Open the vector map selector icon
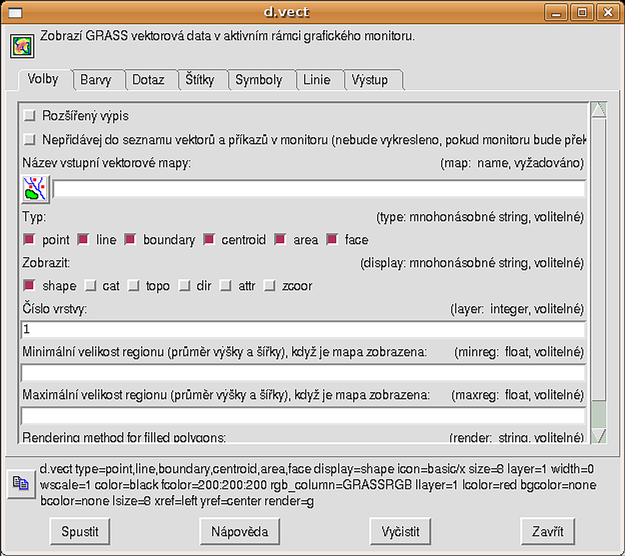 point(35,189)
